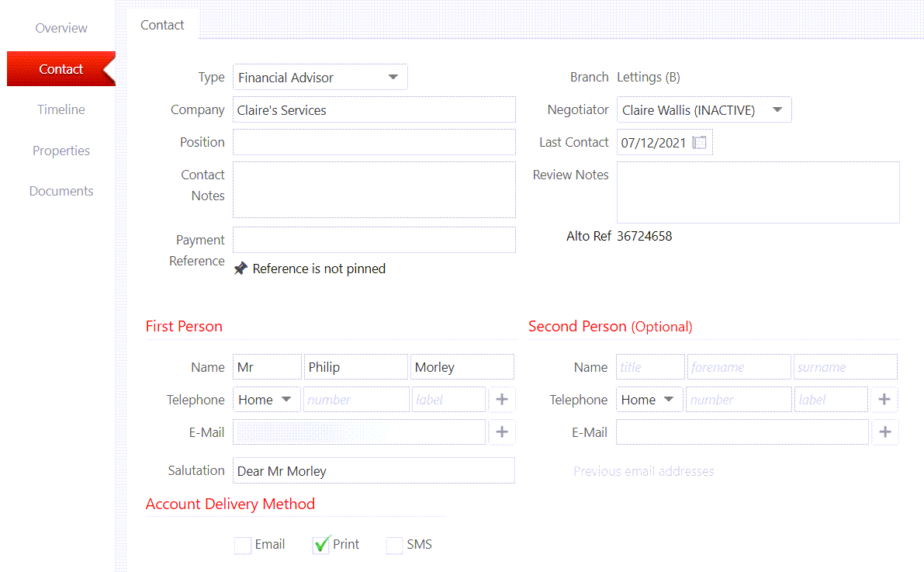Open the Negotiator dropdown Claire Wallis
Image resolution: width=924 pixels, height=572 pixels.
(704, 109)
